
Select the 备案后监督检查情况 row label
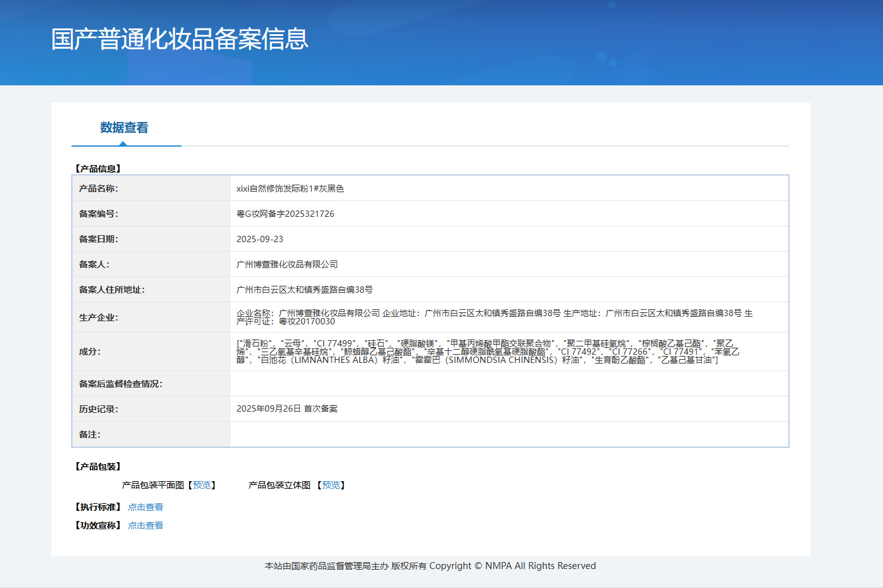click(121, 384)
